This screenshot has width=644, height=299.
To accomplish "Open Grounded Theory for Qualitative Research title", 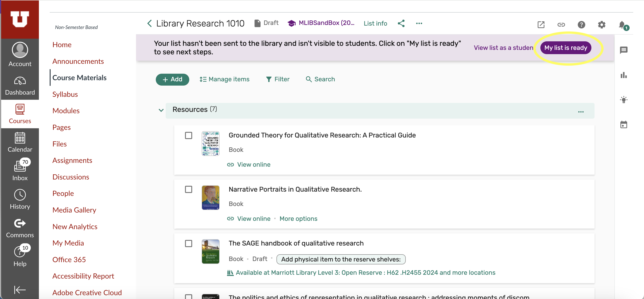I will [x=322, y=135].
